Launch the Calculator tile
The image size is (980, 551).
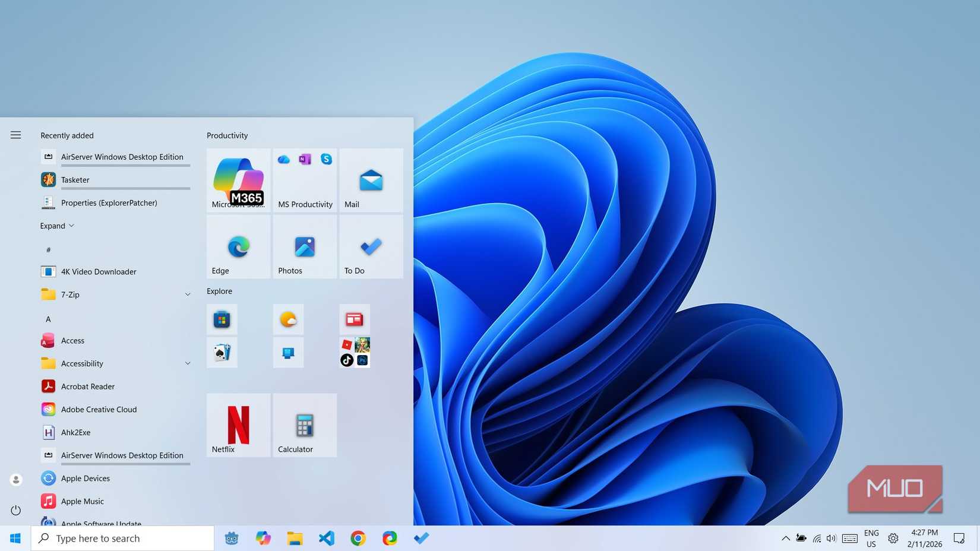tap(304, 425)
